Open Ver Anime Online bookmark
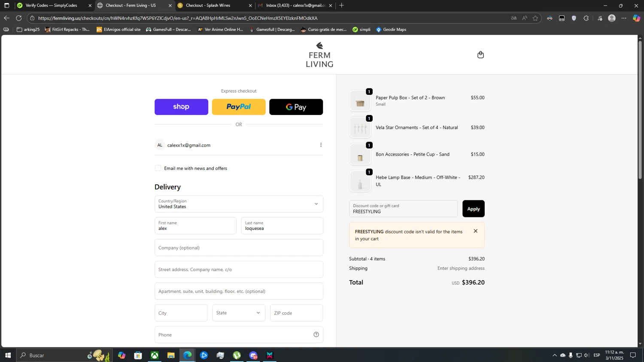The width and height of the screenshot is (644, 362). tap(220, 30)
